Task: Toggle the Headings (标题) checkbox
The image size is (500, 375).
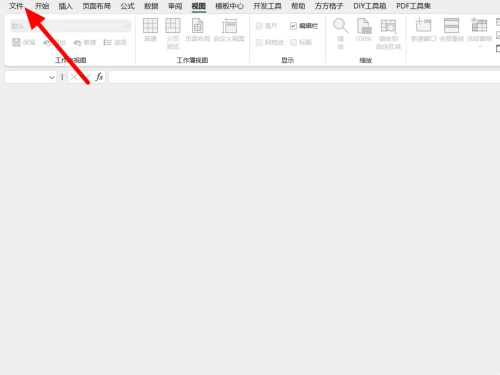Action: click(293, 42)
